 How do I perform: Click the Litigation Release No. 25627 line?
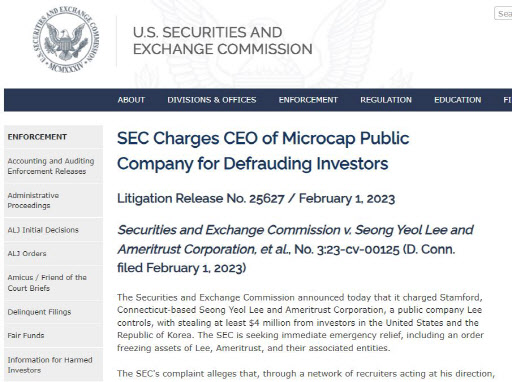coord(256,199)
